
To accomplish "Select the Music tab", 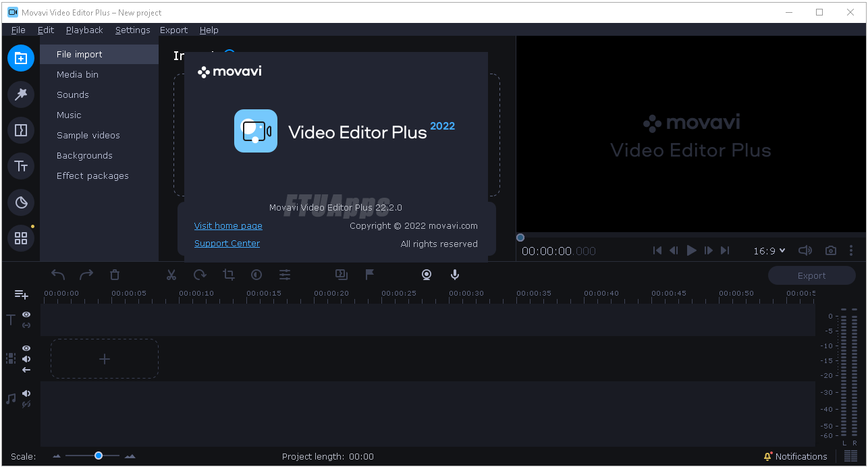I will coord(99,115).
